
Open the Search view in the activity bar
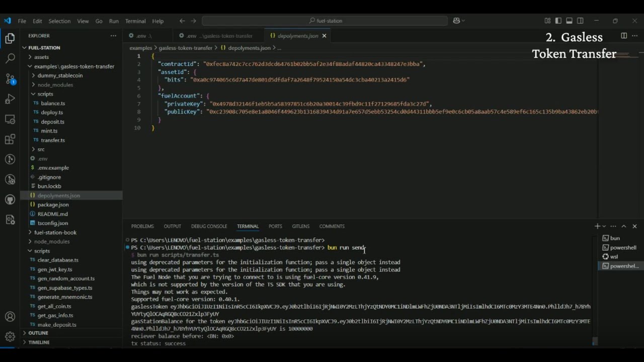(10, 58)
